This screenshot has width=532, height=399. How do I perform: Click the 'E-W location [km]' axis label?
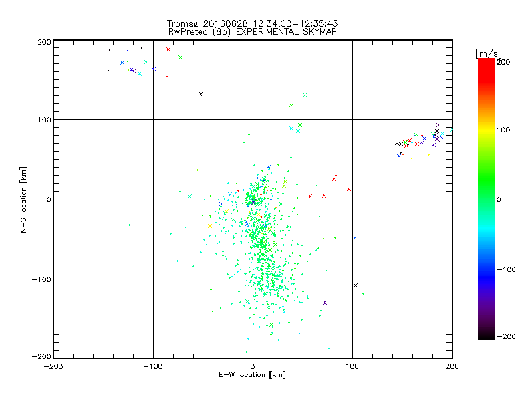click(x=252, y=375)
